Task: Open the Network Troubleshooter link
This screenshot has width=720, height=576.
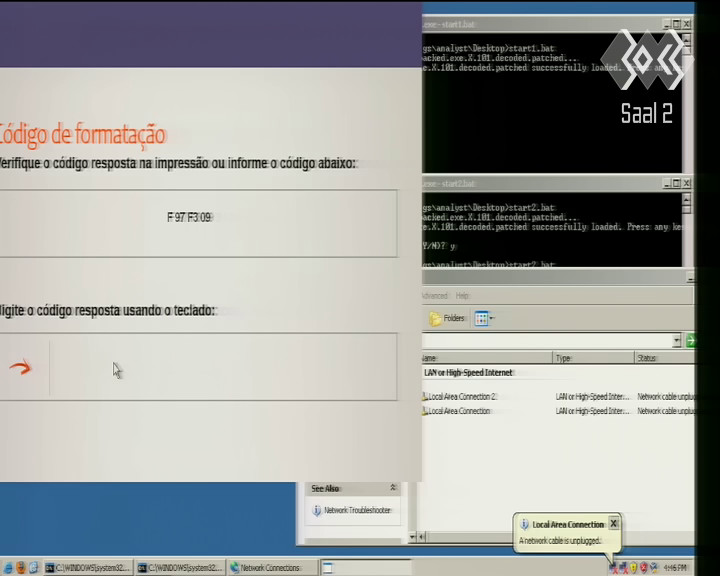Action: 357,510
